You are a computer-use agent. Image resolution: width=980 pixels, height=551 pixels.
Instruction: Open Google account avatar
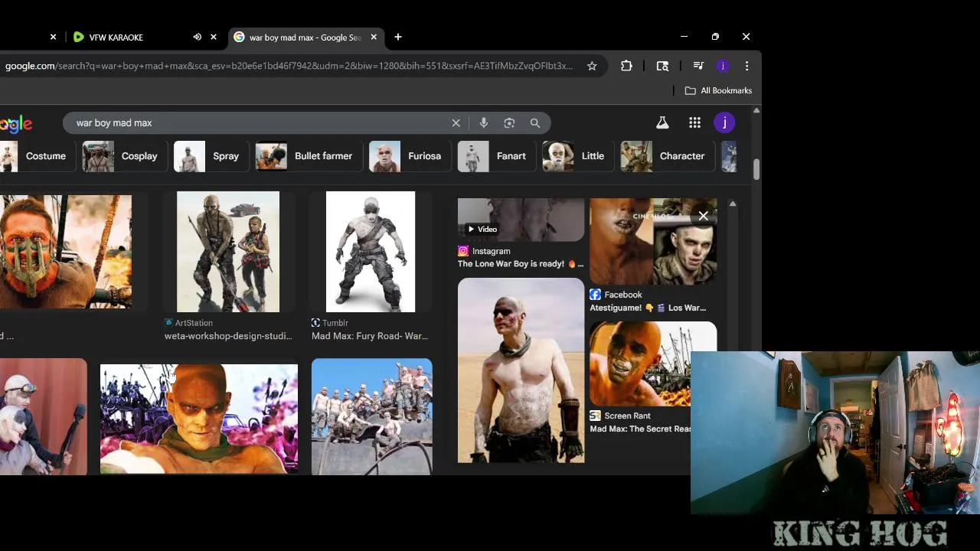[724, 122]
